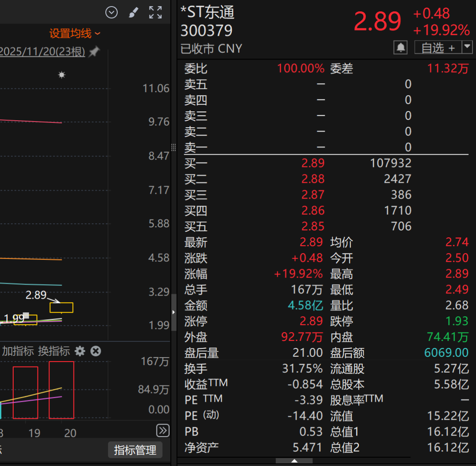Click the 卖五 ask row label
The height and width of the screenshot is (466, 476).
pyautogui.click(x=196, y=84)
